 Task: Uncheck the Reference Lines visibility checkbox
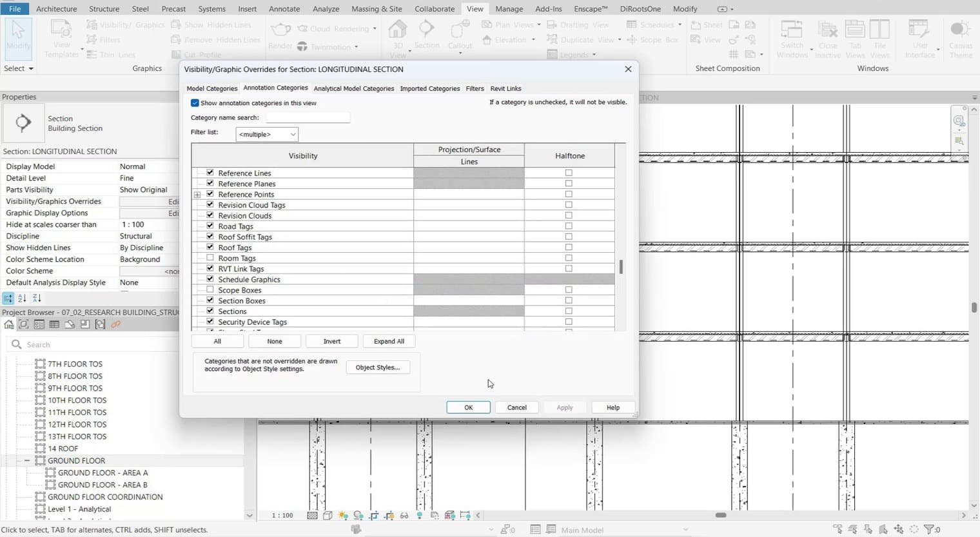pyautogui.click(x=210, y=173)
